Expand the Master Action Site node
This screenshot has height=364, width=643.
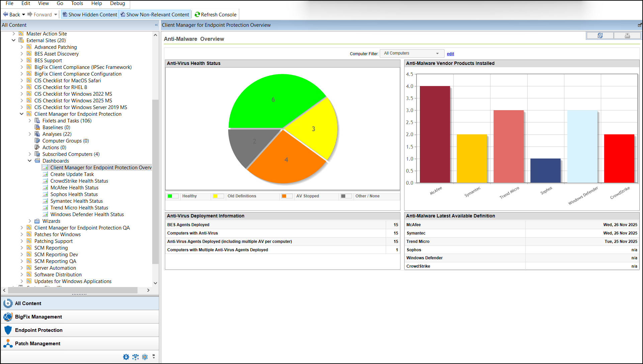[13, 33]
